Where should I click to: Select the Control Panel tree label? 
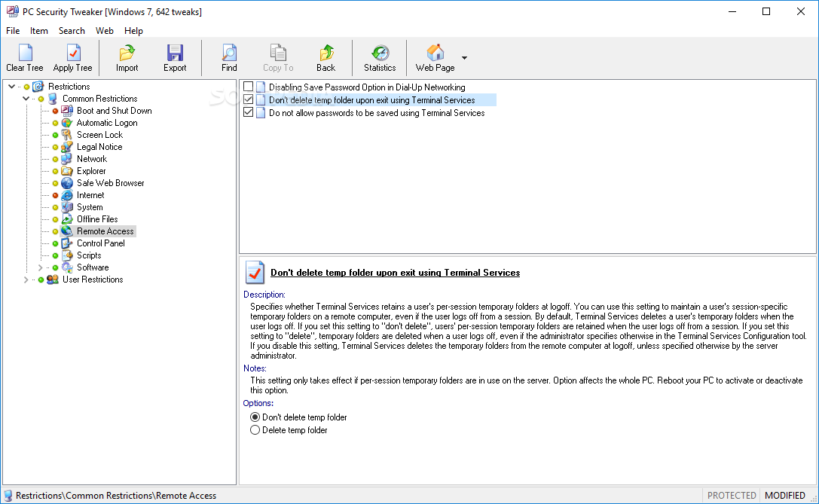pyautogui.click(x=101, y=243)
